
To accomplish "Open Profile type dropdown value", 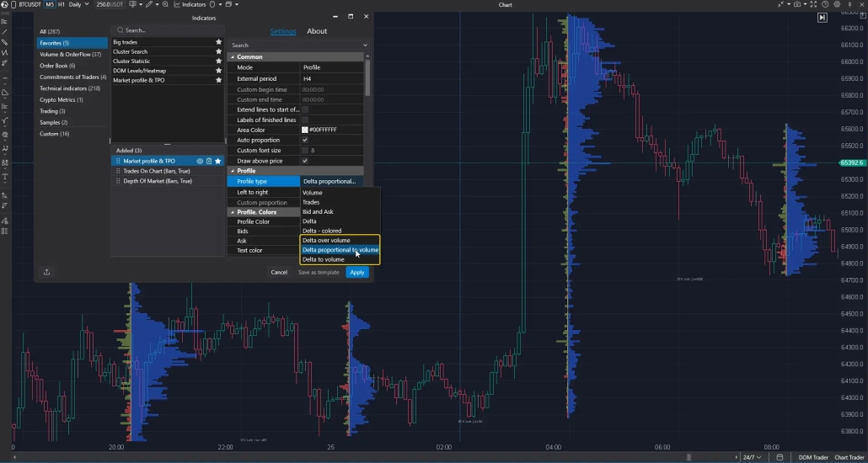I will [332, 182].
